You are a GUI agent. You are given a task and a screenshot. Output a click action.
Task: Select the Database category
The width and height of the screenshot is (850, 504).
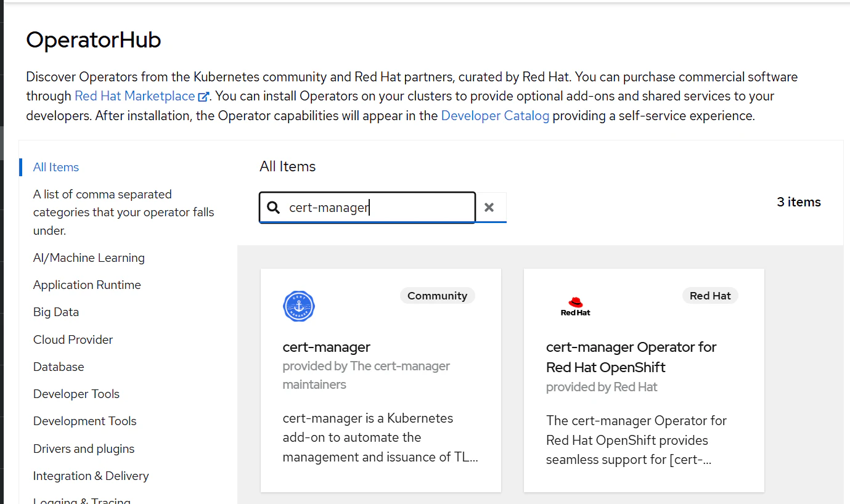pyautogui.click(x=59, y=367)
